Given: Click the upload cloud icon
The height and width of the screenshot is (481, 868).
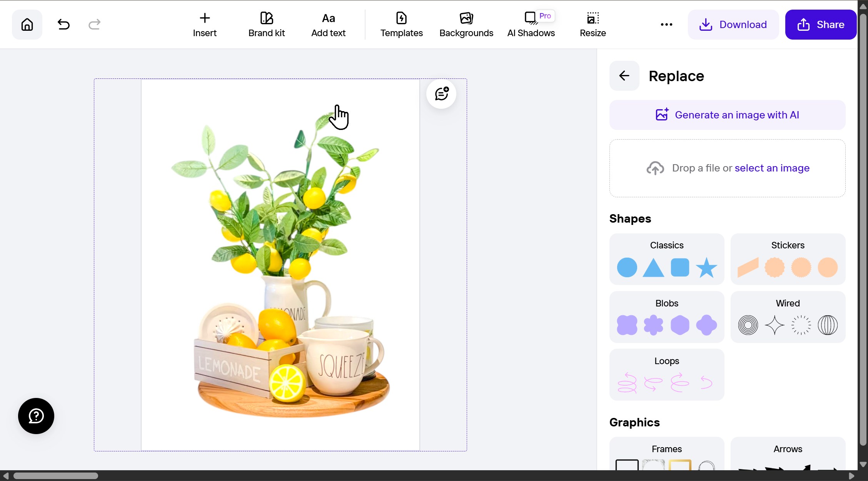Looking at the screenshot, I should [655, 168].
